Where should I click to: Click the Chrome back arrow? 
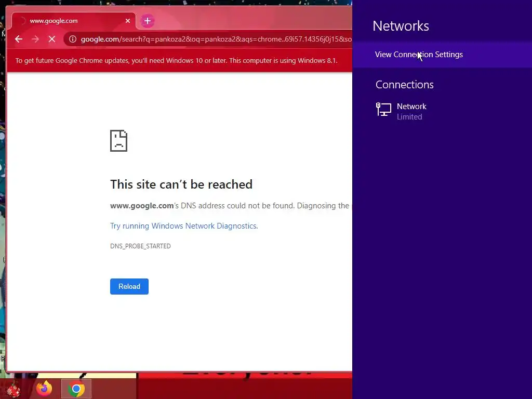click(19, 39)
